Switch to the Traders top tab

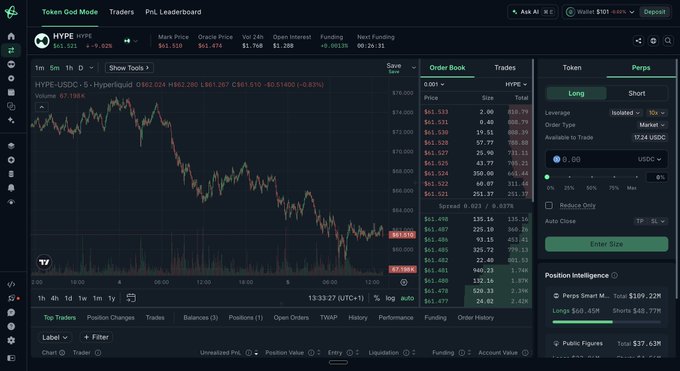tap(121, 12)
